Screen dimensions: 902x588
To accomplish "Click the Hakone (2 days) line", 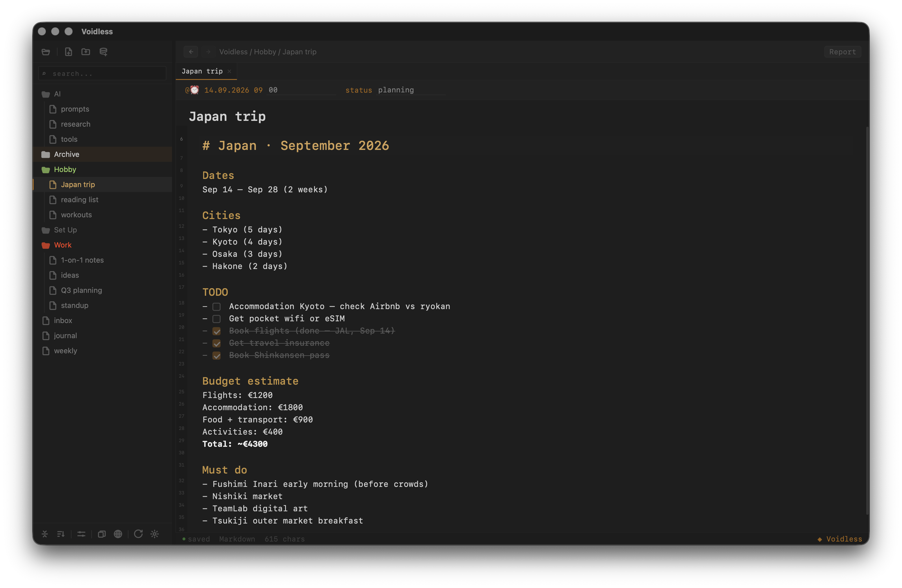I will tap(245, 266).
